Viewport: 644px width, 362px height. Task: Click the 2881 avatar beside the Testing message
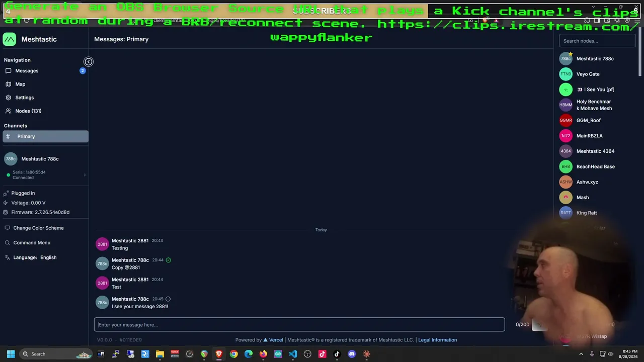pos(102,244)
